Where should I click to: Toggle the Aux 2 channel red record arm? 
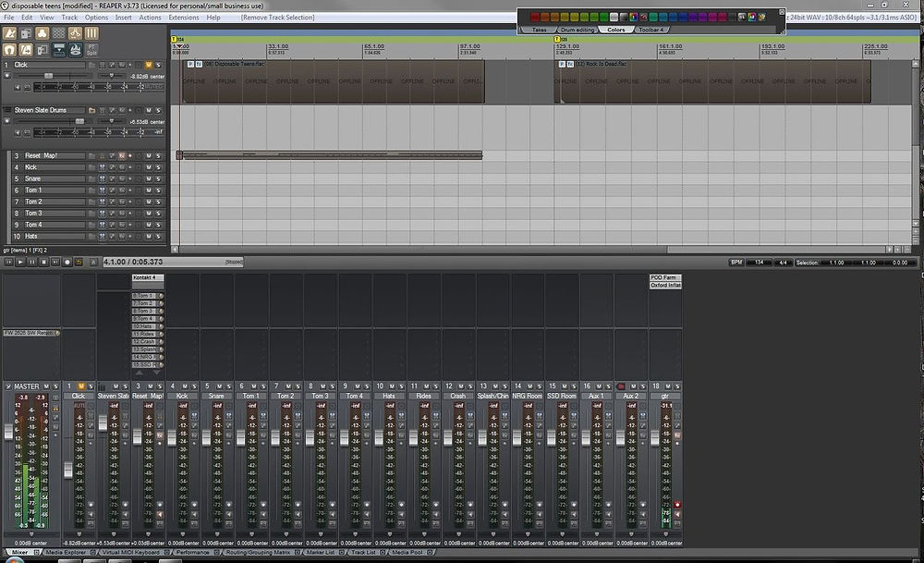point(621,386)
